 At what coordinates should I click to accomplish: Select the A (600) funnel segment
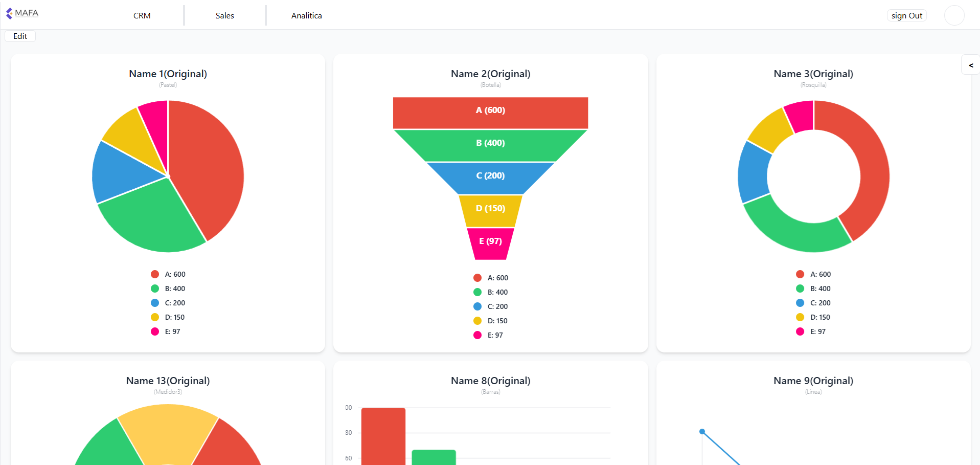pos(490,113)
